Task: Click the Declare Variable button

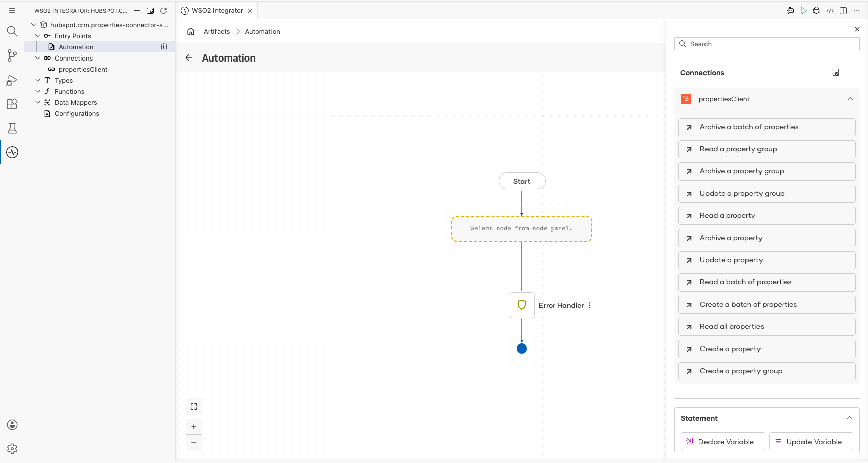Action: click(x=723, y=441)
